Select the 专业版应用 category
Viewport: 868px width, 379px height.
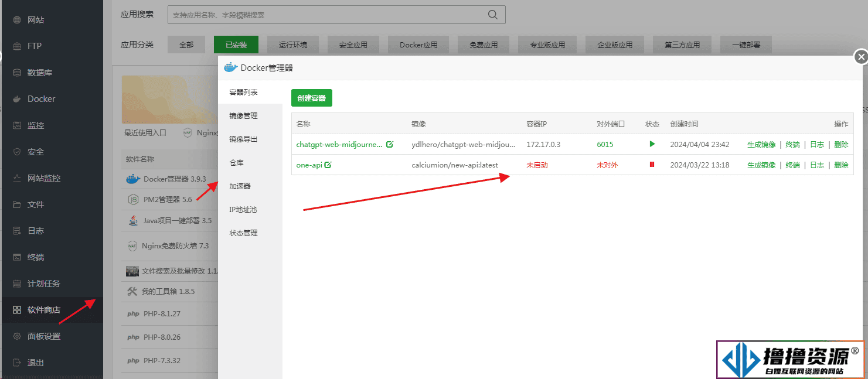pos(547,45)
